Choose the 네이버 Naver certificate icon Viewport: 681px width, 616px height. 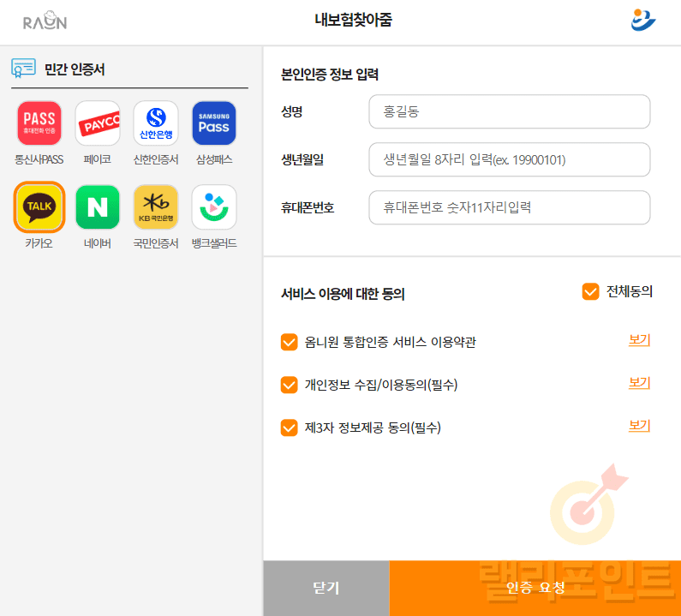98,207
